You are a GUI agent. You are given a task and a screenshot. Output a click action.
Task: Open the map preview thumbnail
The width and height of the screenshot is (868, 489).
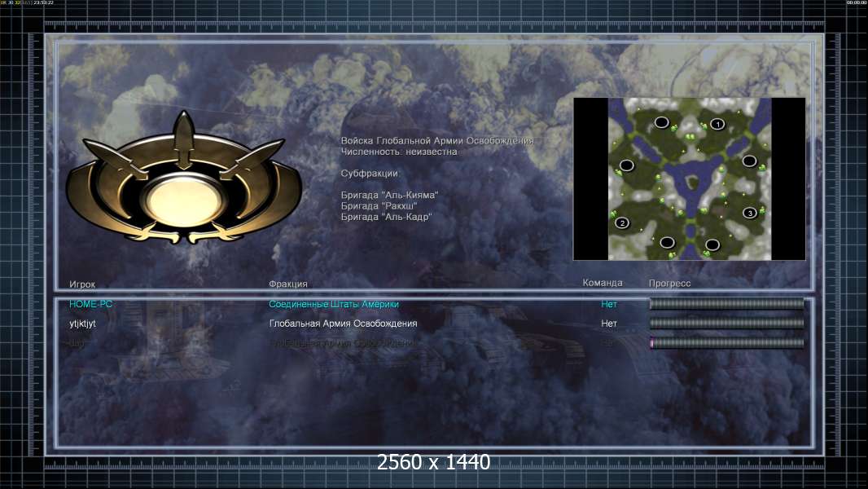(689, 178)
